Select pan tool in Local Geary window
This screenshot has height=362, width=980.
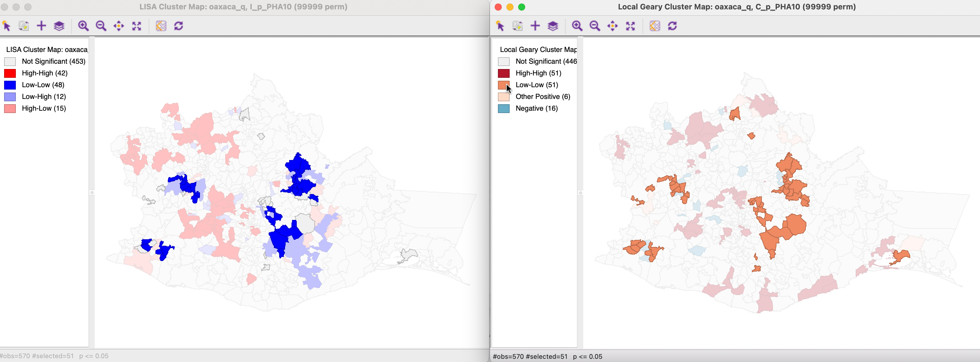tap(613, 26)
